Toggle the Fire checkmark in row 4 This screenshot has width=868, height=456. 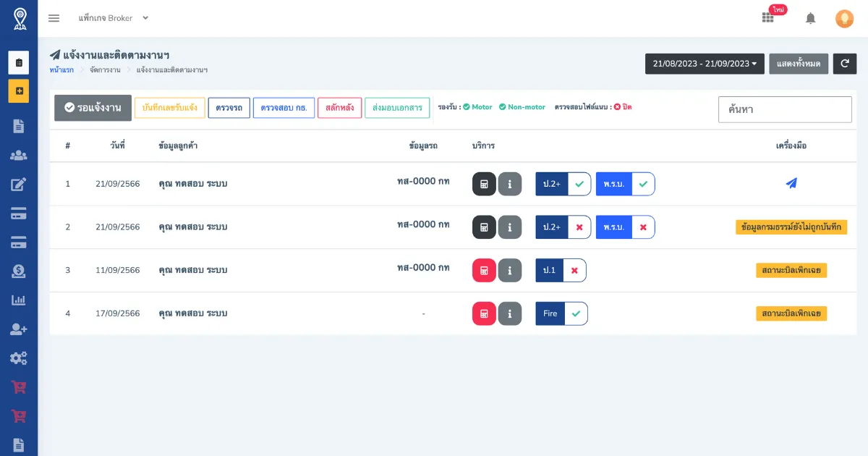tap(576, 314)
